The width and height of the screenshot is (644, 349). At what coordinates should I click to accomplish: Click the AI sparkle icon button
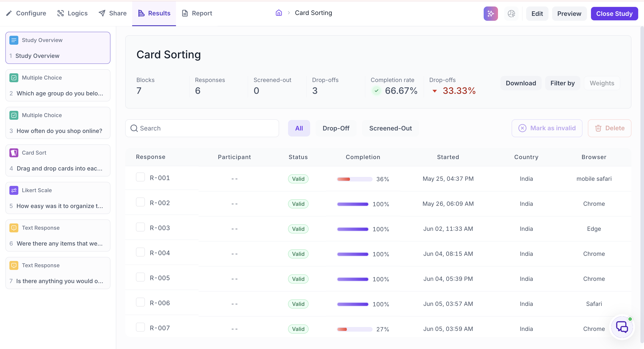point(491,13)
